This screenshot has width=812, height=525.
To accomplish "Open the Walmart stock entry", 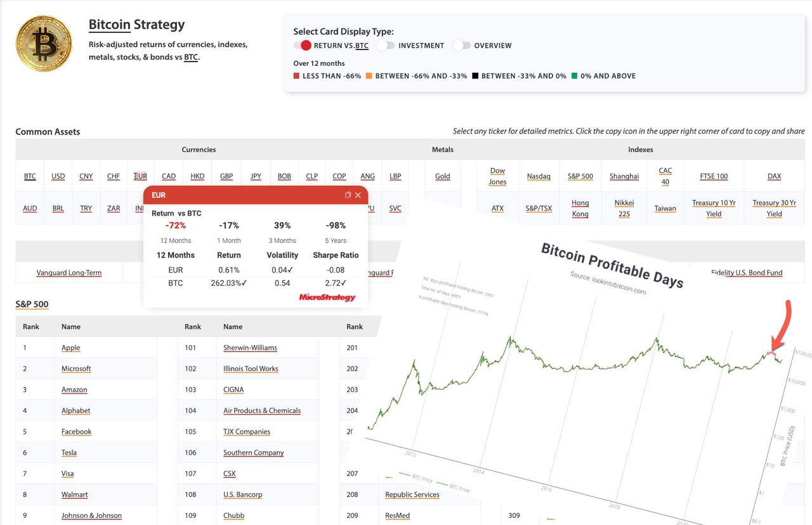I will pyautogui.click(x=75, y=495).
